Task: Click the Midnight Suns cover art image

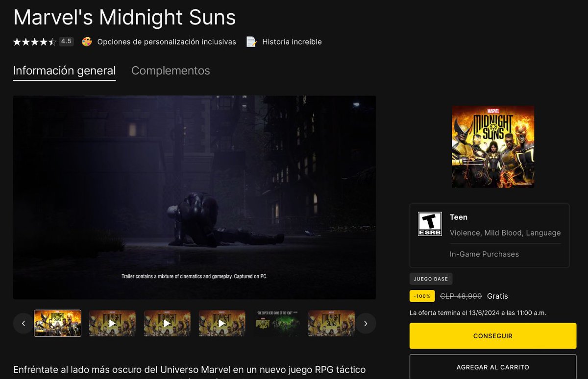Action: pos(493,147)
